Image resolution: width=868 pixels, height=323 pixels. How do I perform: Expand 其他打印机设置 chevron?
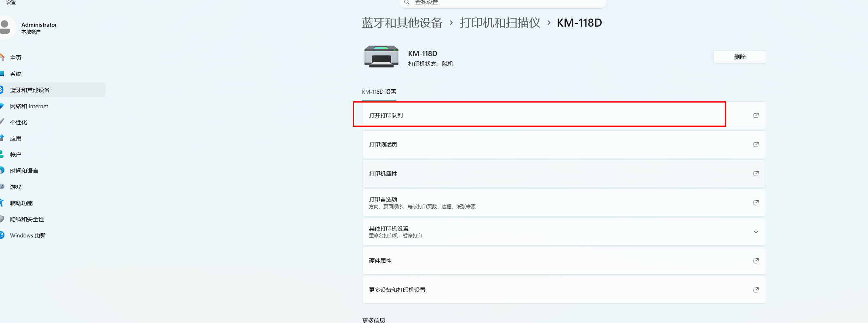756,232
